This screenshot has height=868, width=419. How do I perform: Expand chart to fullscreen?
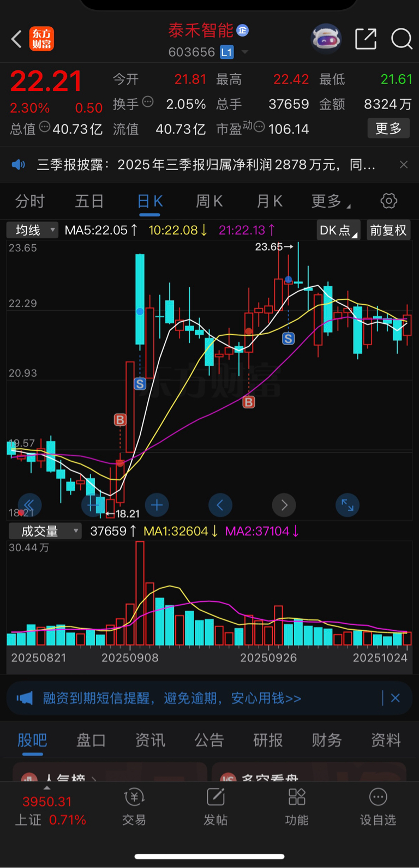click(x=348, y=505)
